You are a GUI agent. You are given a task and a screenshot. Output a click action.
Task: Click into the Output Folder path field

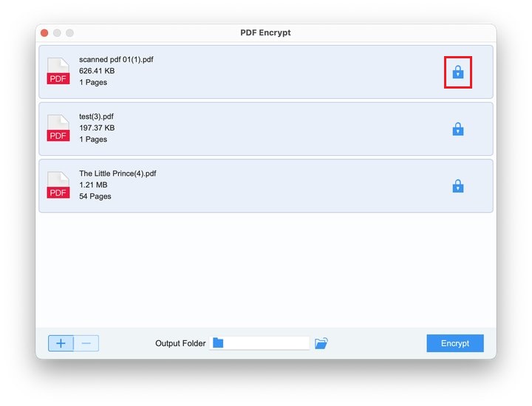[x=259, y=343]
